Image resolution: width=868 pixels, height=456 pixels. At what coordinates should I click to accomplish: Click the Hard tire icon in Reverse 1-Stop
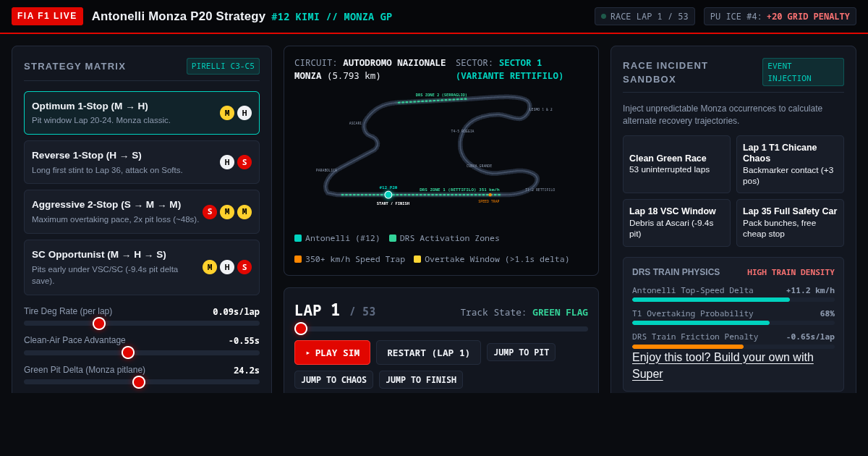point(227,162)
